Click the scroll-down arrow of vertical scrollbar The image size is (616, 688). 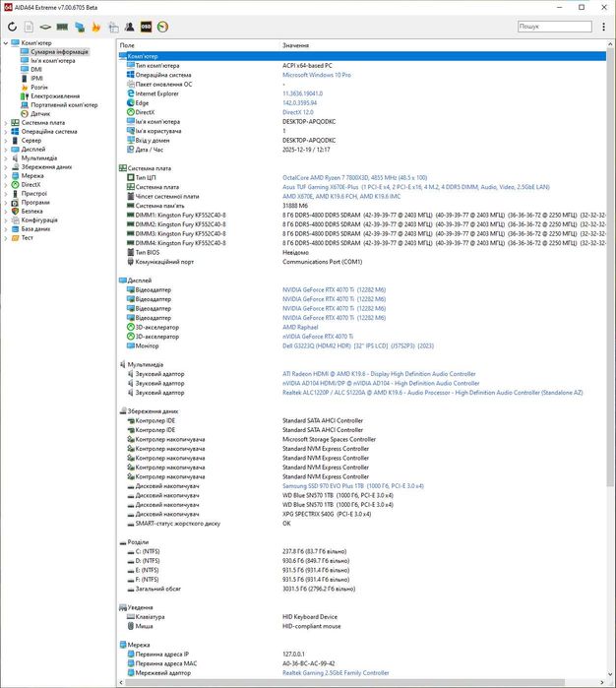(610, 674)
